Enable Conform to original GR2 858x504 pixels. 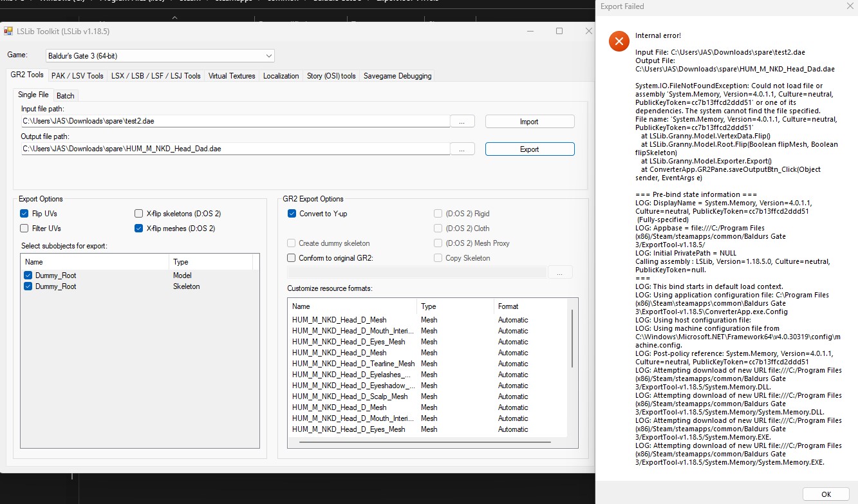pos(292,257)
